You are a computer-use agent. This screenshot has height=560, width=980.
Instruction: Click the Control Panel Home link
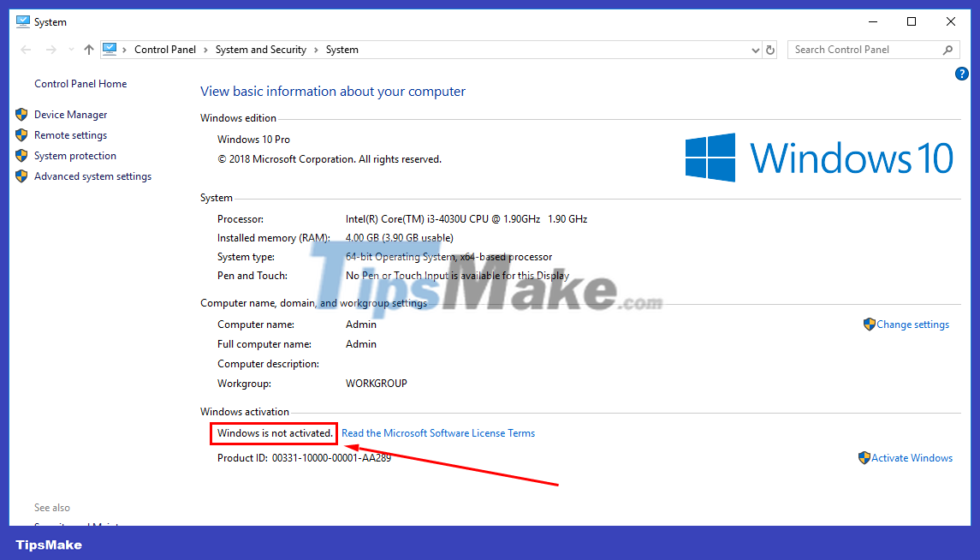pyautogui.click(x=80, y=83)
